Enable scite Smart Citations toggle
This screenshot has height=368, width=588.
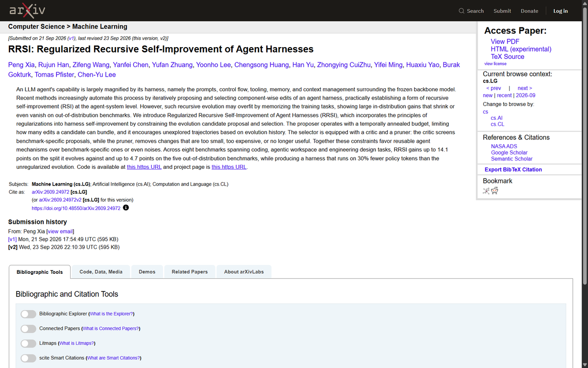[x=28, y=358]
